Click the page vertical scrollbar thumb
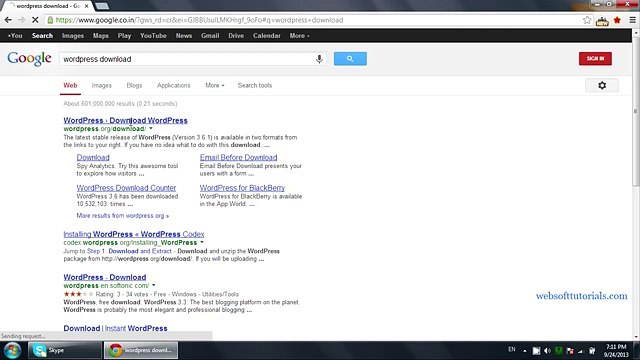This screenshot has height=360, width=640. point(636,112)
